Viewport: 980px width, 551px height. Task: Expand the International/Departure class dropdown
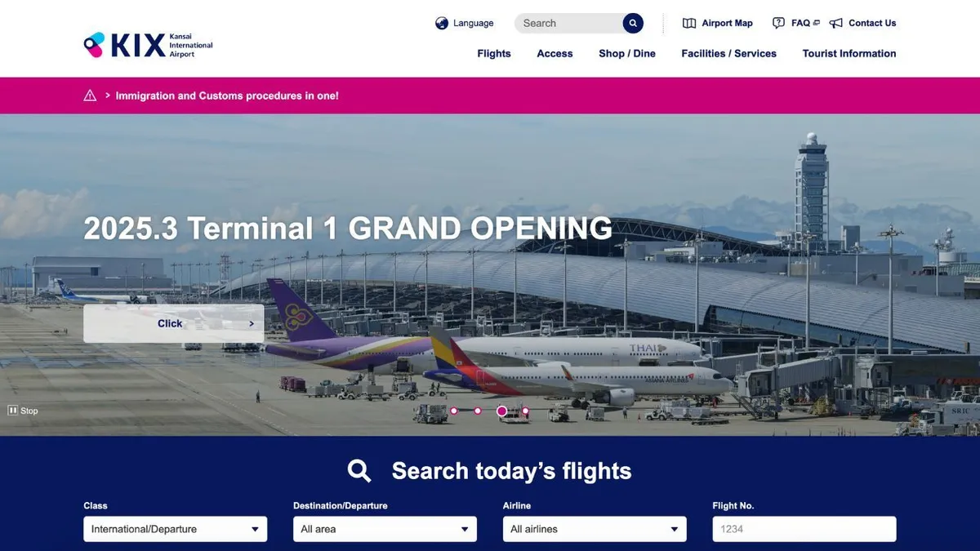click(x=175, y=529)
